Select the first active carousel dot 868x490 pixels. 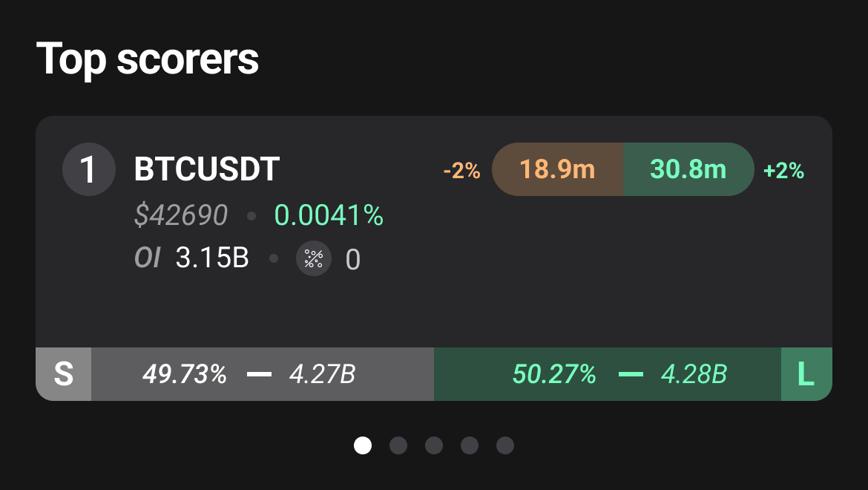pyautogui.click(x=363, y=445)
